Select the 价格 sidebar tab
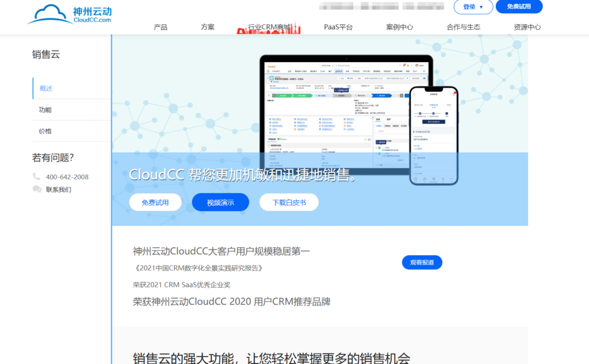The width and height of the screenshot is (589, 364). click(x=72, y=131)
